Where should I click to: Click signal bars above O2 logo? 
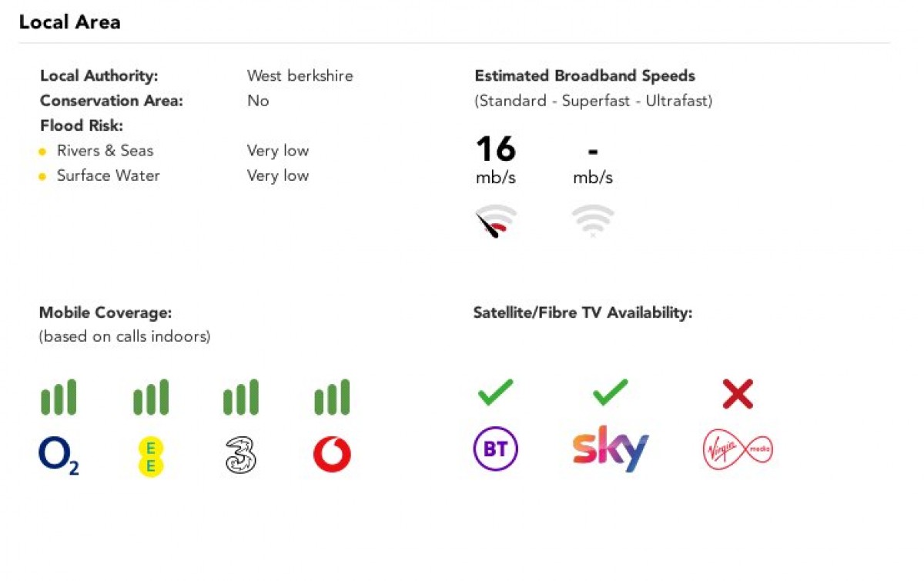59,397
